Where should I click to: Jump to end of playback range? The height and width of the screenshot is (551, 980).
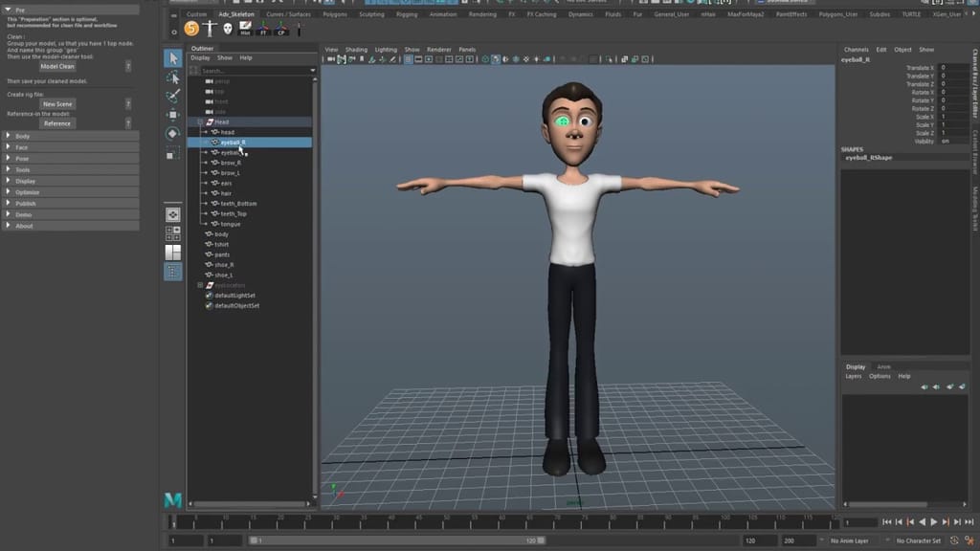tap(969, 522)
